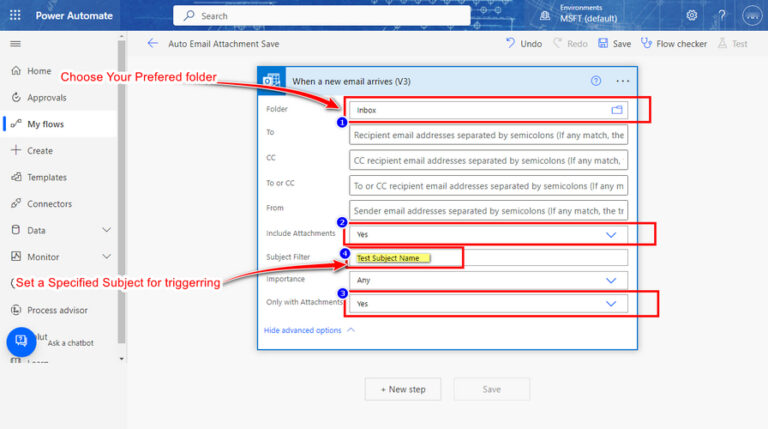Viewport: 768px width, 429px height.
Task: Click the + New step button
Action: click(403, 389)
